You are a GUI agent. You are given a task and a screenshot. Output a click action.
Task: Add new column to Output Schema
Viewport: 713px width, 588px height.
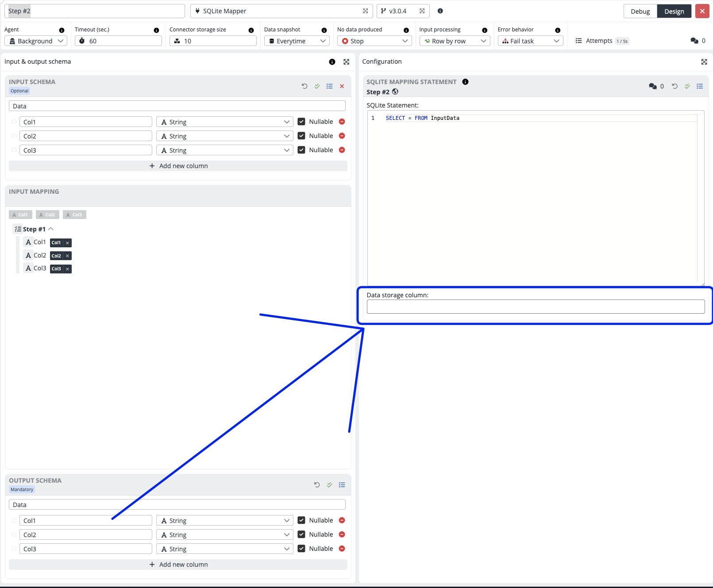(x=178, y=565)
